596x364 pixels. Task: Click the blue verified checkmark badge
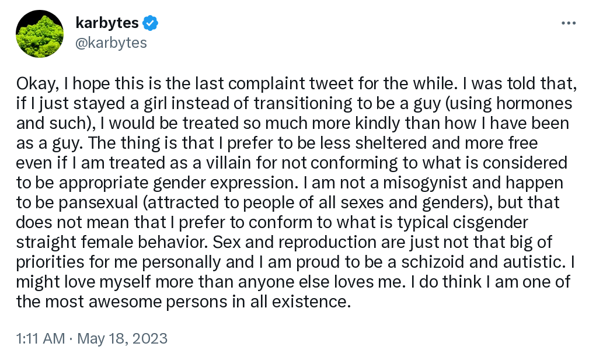click(151, 23)
